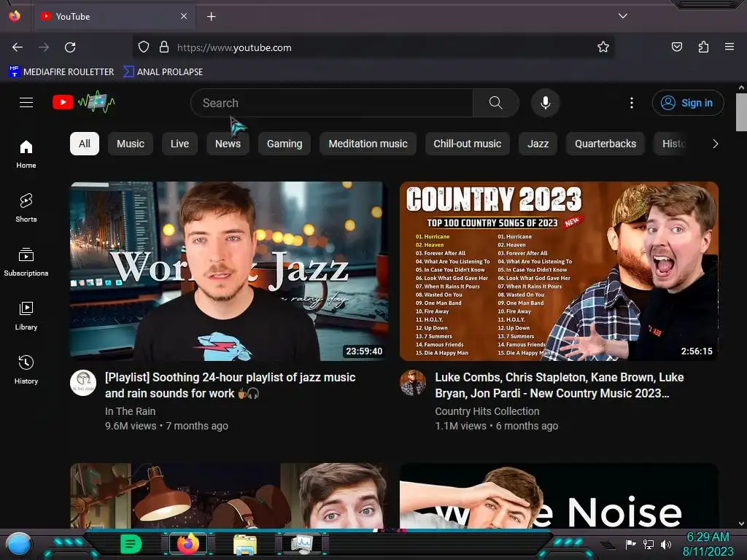Viewport: 747px width, 560px height.
Task: Go back in Firefox
Action: [18, 47]
